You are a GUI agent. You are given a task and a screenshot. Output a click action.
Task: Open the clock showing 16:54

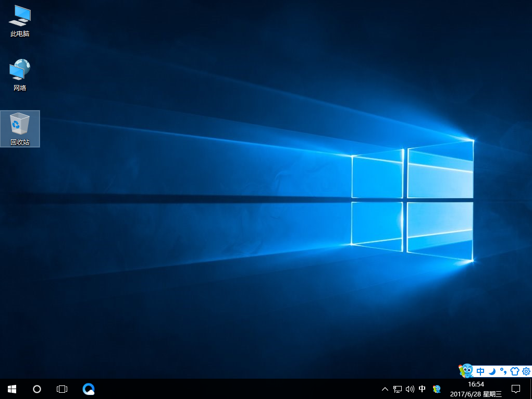pos(476,389)
